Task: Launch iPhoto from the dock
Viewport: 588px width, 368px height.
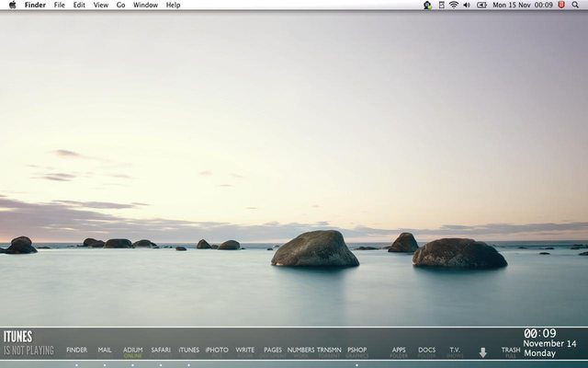Action: pyautogui.click(x=217, y=351)
